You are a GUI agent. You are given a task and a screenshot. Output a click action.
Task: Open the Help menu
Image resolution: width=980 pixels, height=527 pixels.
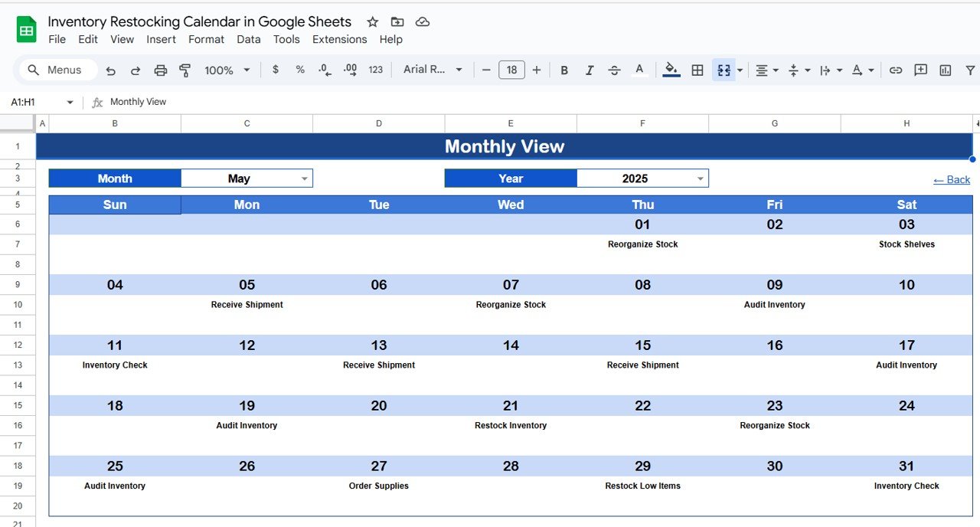[390, 39]
